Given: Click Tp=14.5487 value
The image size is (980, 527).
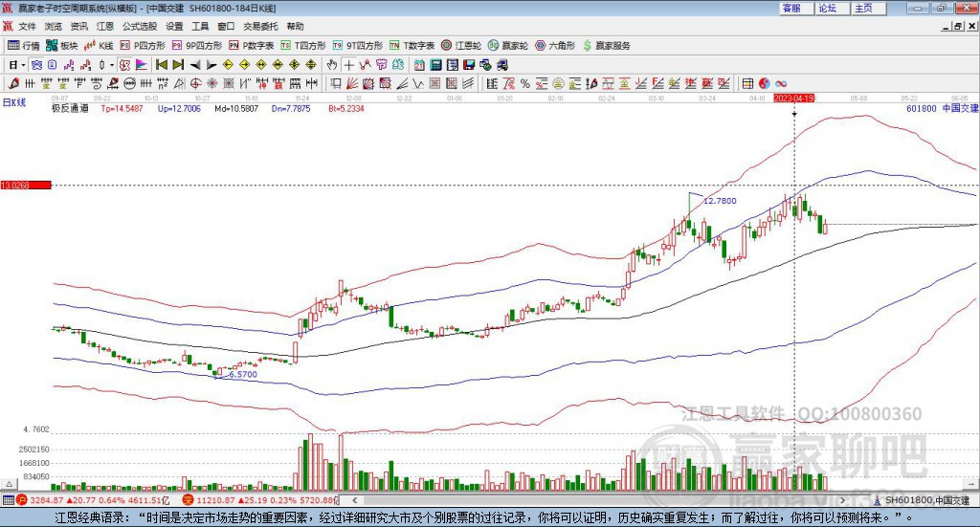Looking at the screenshot, I should (x=122, y=108).
